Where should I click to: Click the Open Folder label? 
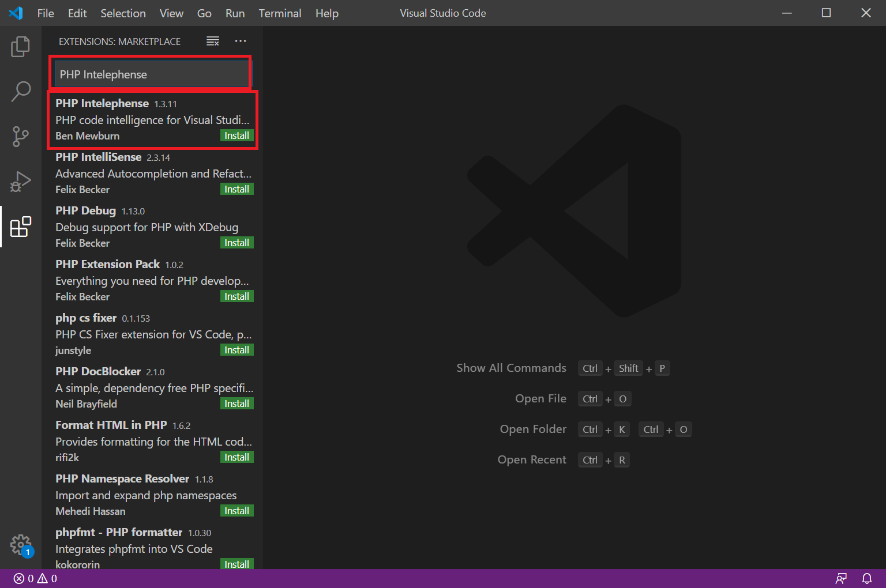(x=534, y=429)
